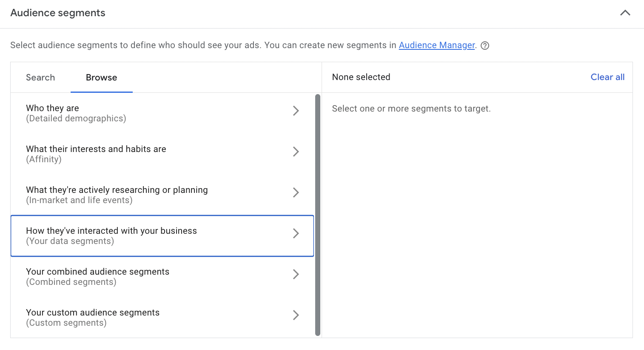The height and width of the screenshot is (350, 644).
Task: Click the Audience segments heading
Action: tap(58, 13)
